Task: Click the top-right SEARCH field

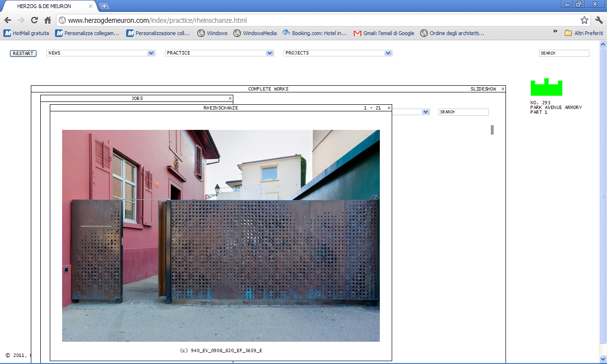Action: pos(564,53)
